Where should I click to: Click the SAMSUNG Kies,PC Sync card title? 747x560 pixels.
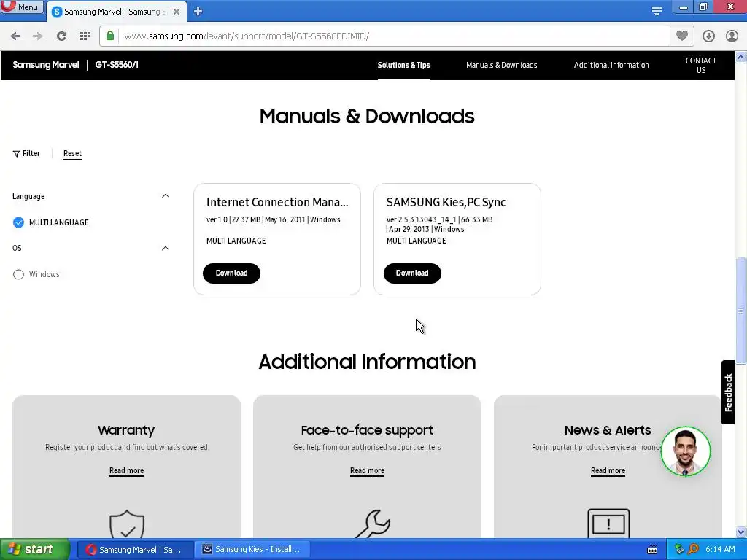(446, 202)
